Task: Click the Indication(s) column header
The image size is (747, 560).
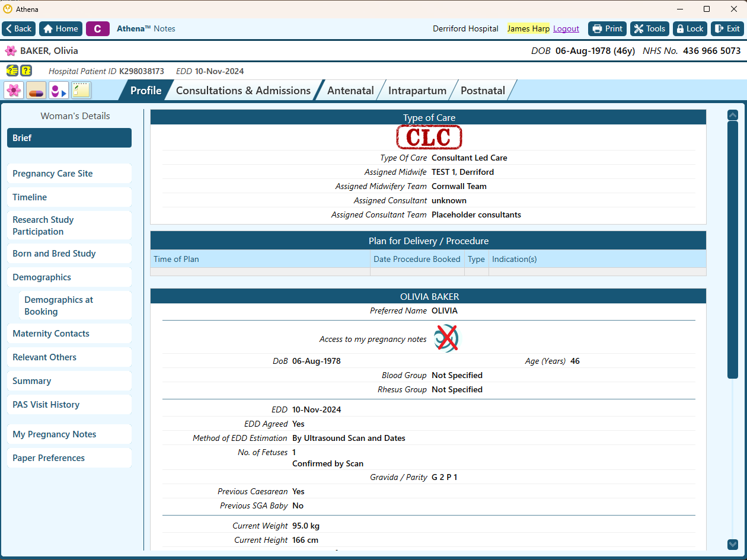Action: [x=598, y=259]
